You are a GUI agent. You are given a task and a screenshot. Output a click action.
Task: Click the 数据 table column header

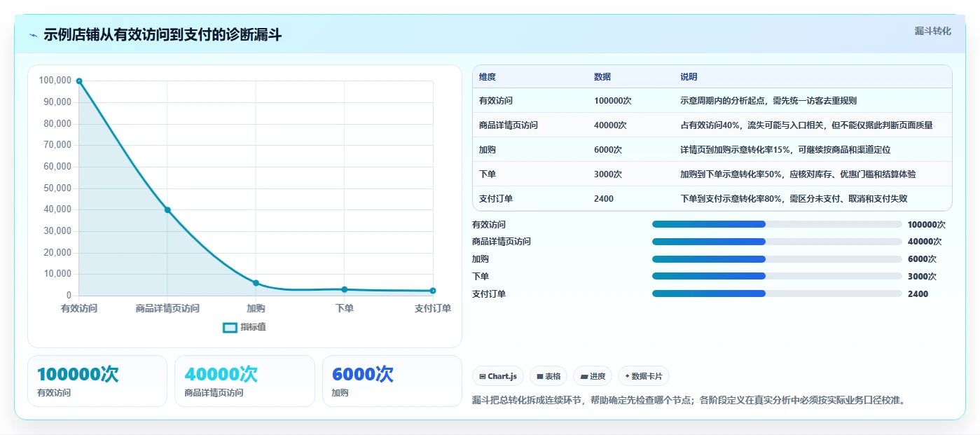coord(602,77)
